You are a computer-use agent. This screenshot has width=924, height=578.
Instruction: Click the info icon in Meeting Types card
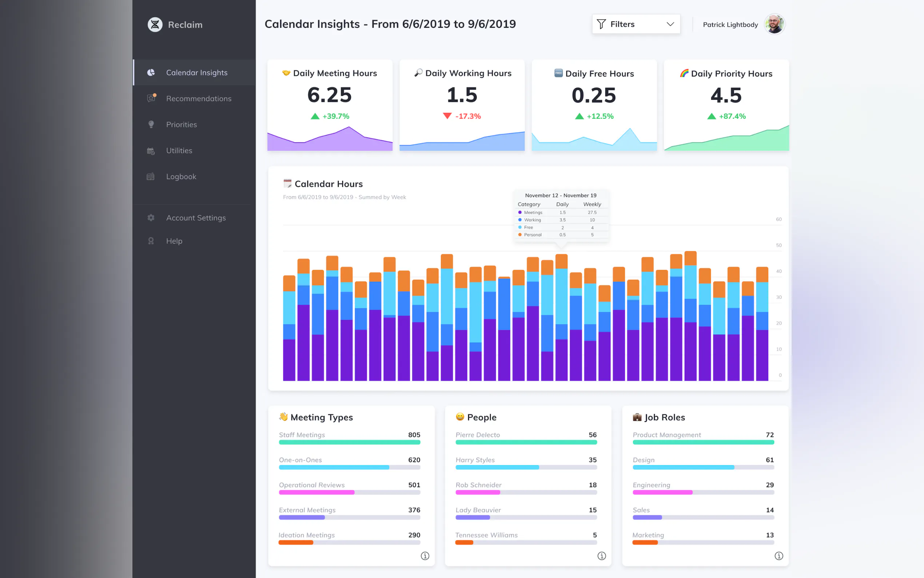pos(425,556)
